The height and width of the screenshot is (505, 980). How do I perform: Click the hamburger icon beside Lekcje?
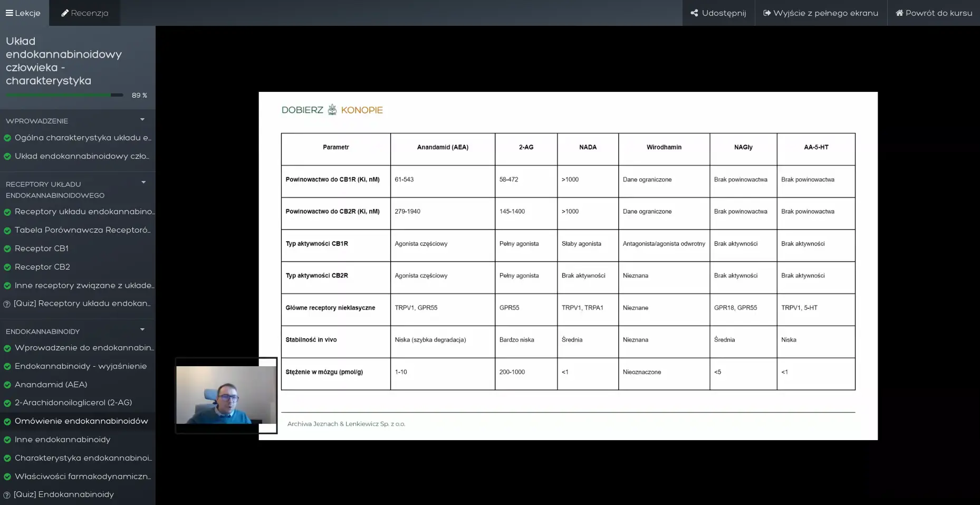click(9, 13)
